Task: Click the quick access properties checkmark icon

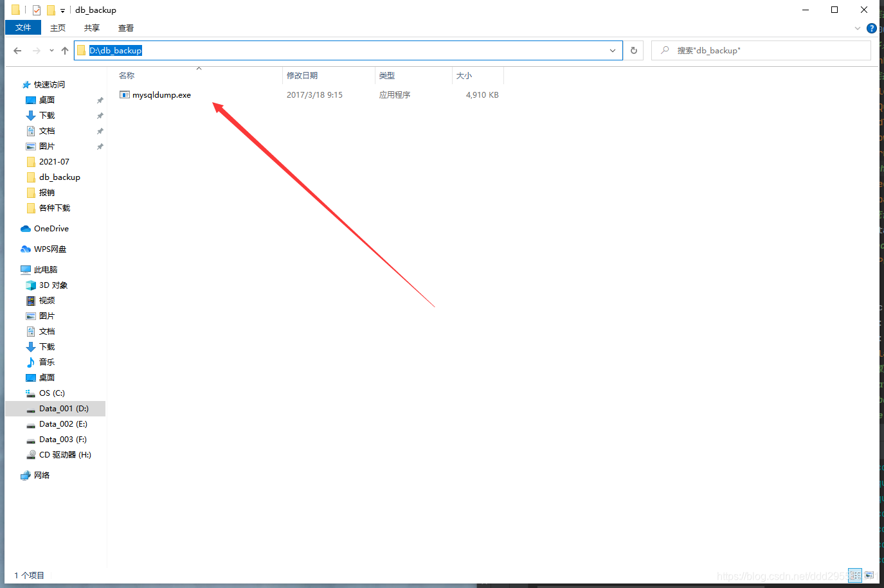Action: click(37, 10)
